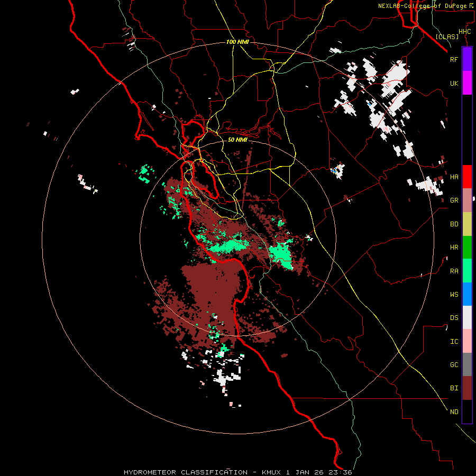Click the '[CLAS]' label near the legend
Image resolution: width=476 pixels, height=476 pixels.
(447, 36)
